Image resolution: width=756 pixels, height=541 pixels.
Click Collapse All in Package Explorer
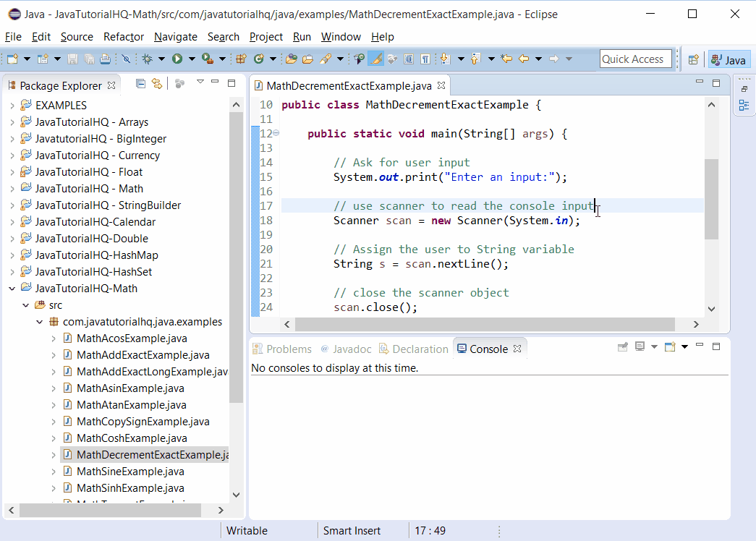[140, 84]
